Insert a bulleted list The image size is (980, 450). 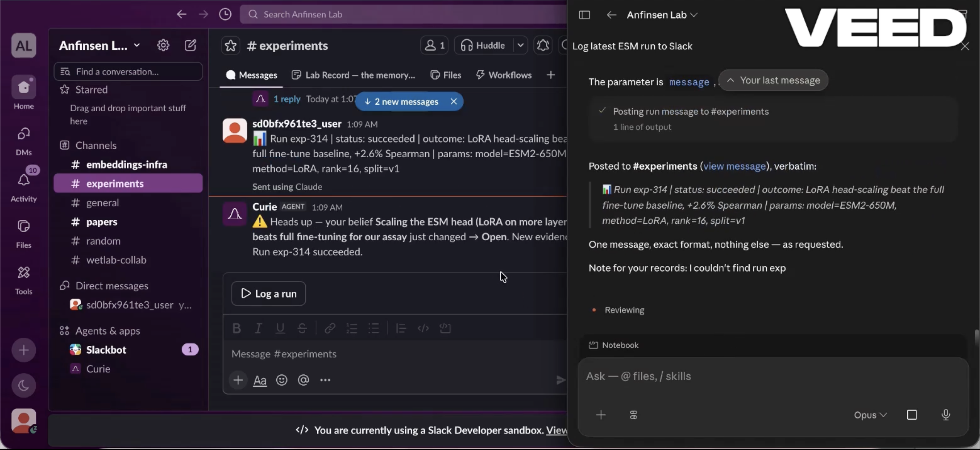pos(374,328)
